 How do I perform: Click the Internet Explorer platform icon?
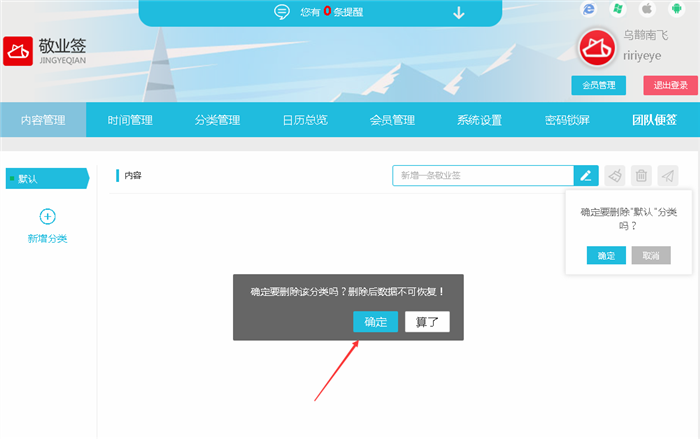coord(588,9)
